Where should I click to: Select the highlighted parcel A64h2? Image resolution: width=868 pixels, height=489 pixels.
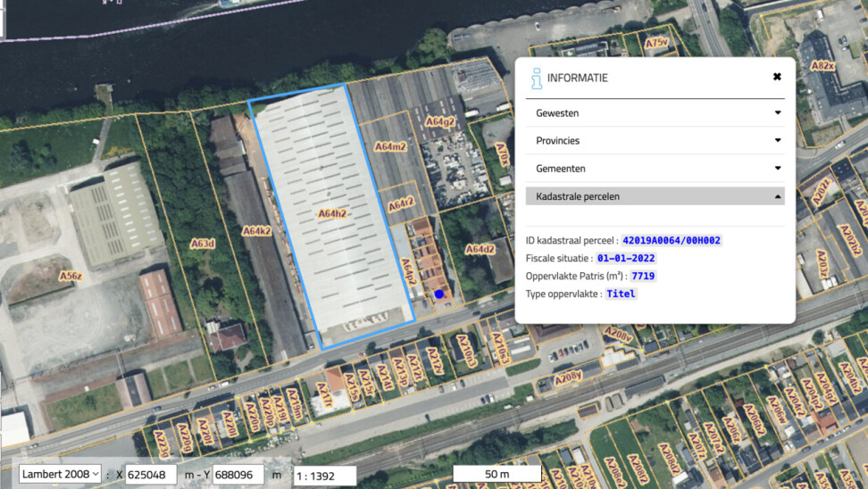pyautogui.click(x=331, y=214)
